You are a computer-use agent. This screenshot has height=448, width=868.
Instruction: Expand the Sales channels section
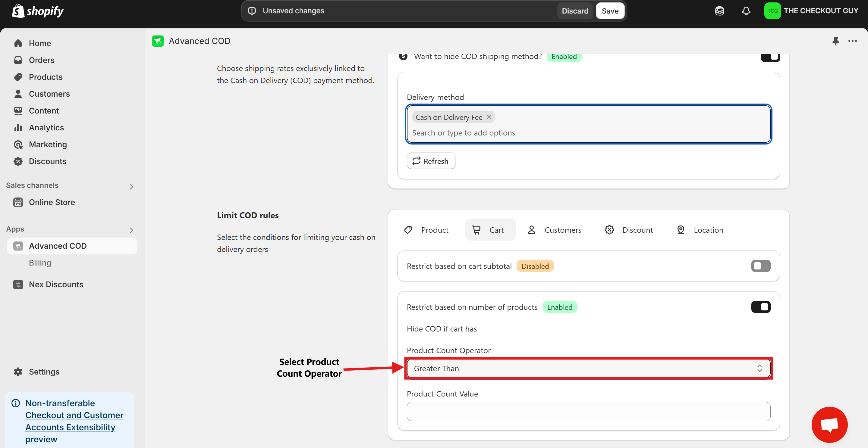pyautogui.click(x=131, y=186)
